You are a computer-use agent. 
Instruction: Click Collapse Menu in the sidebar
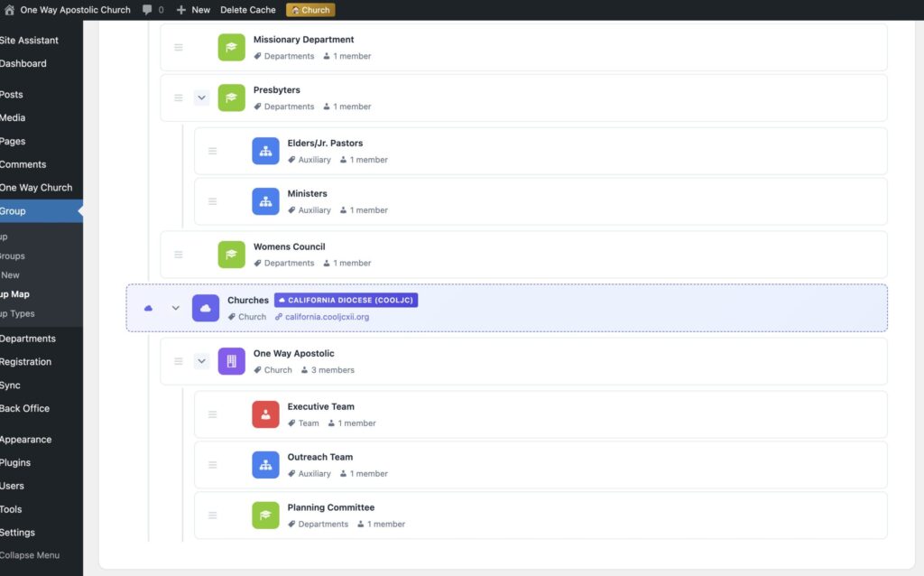point(30,555)
